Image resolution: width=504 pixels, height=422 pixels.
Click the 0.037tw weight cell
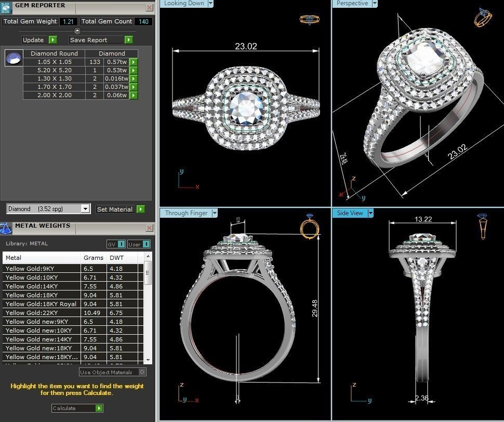117,87
